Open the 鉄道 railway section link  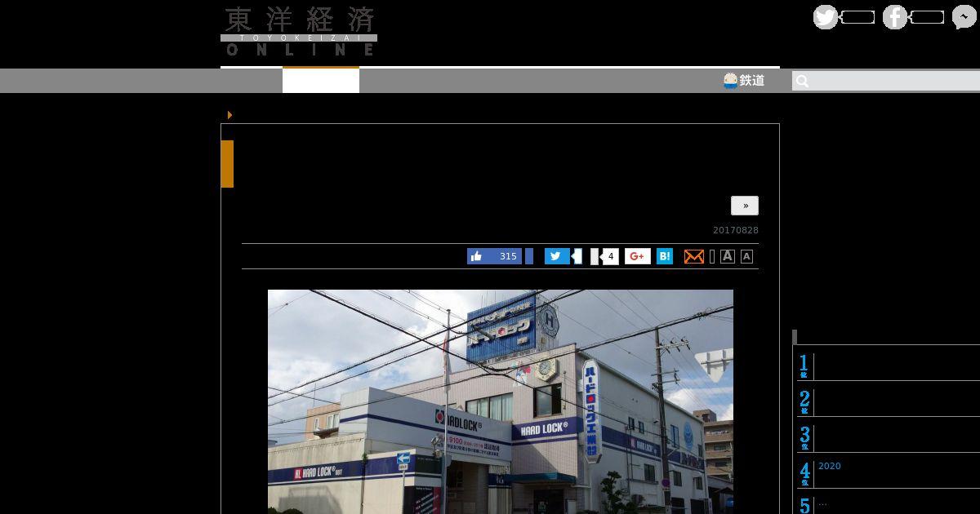[744, 80]
